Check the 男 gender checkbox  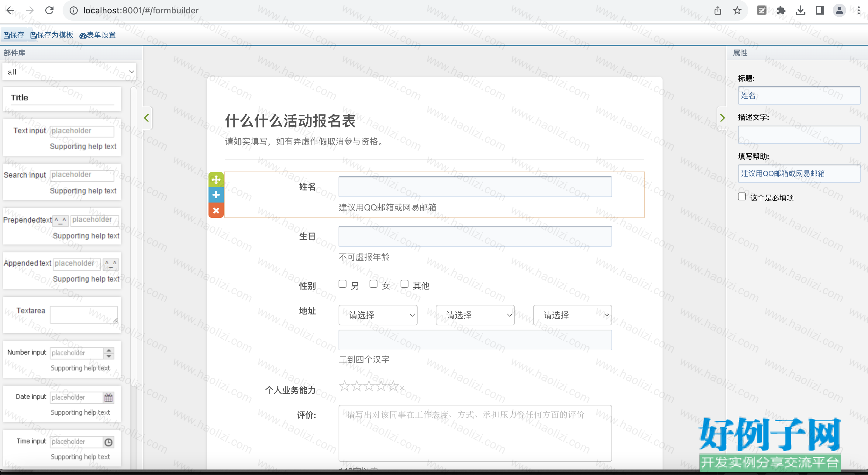343,284
